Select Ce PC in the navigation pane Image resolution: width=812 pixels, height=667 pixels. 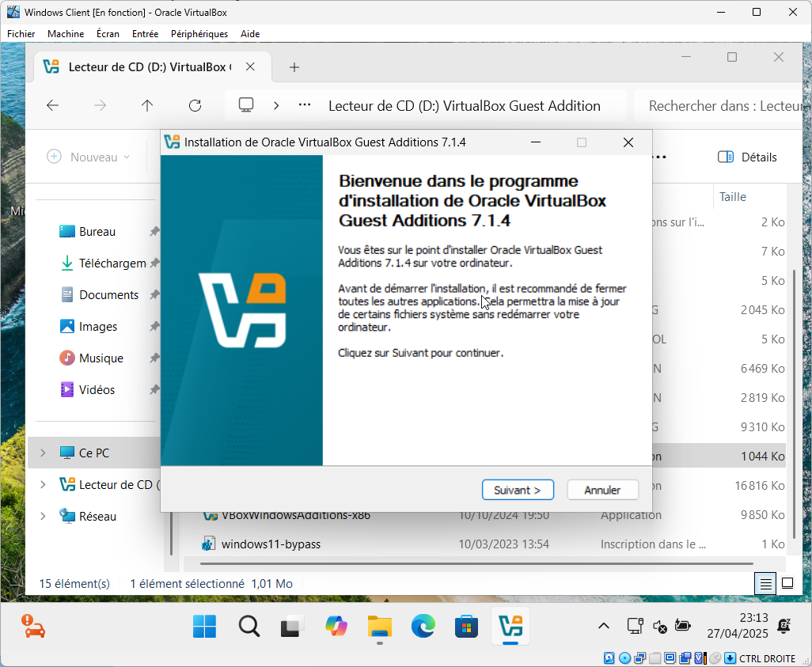coord(93,453)
